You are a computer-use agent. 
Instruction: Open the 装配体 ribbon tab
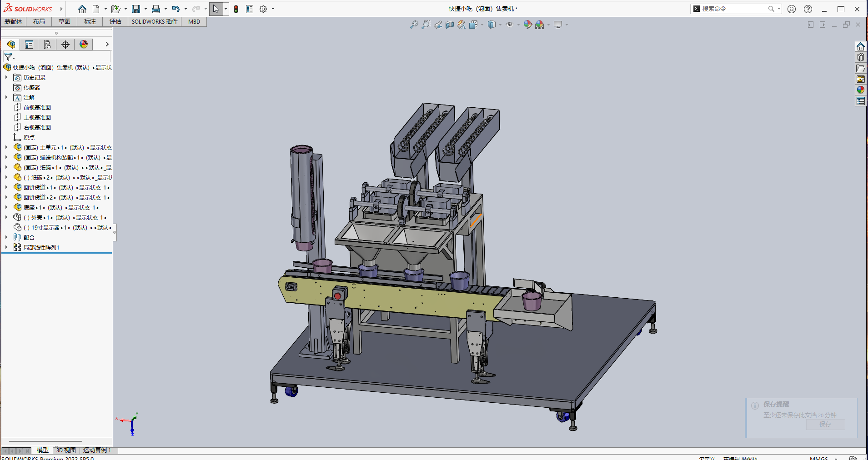[x=13, y=21]
